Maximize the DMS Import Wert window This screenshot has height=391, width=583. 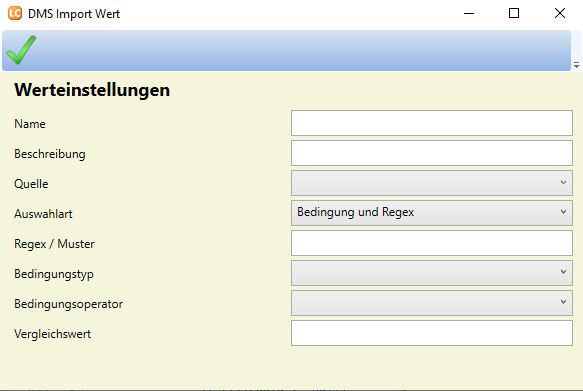tap(514, 13)
